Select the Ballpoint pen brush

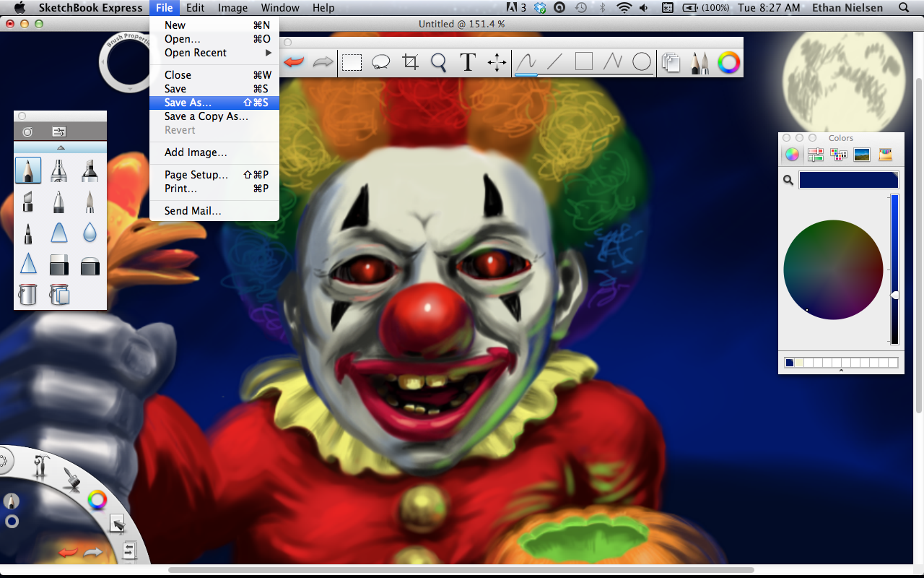click(x=59, y=202)
